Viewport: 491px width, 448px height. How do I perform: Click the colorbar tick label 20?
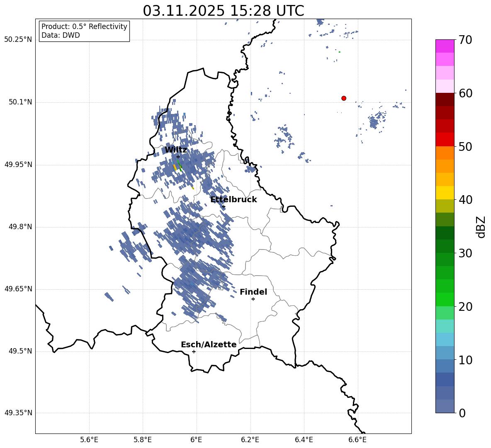(466, 307)
